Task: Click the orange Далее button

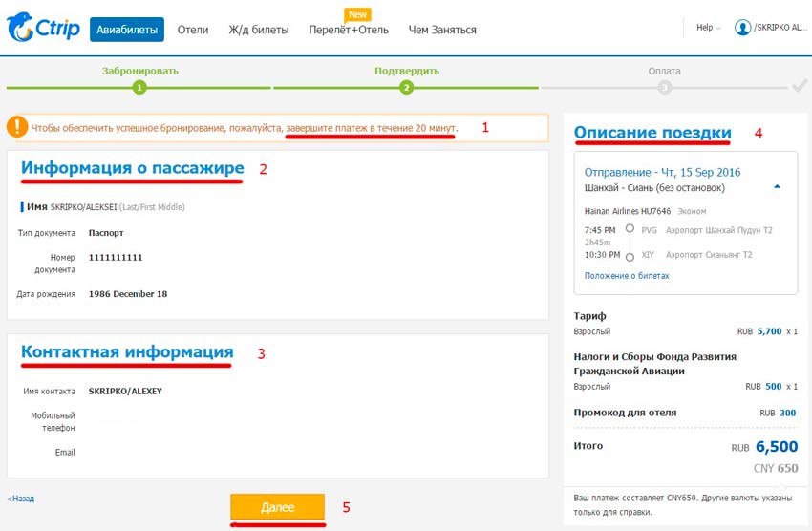Action: [x=278, y=507]
